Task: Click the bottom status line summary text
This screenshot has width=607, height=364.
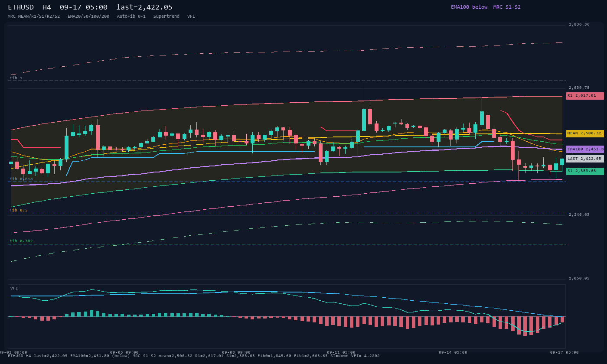Action: (x=194, y=356)
